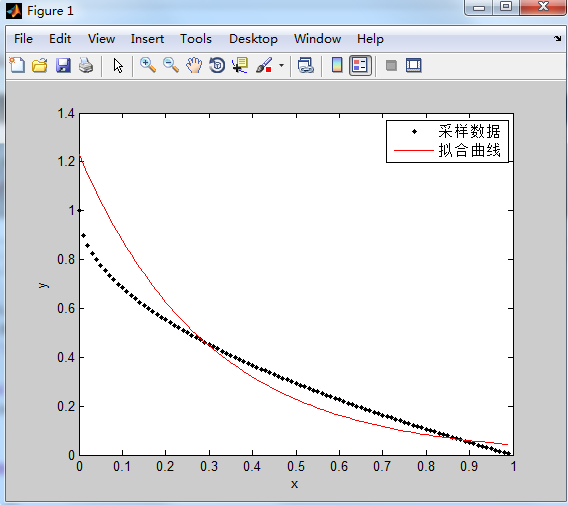
Task: Minimize the Figure 1 window
Action: pos(479,8)
